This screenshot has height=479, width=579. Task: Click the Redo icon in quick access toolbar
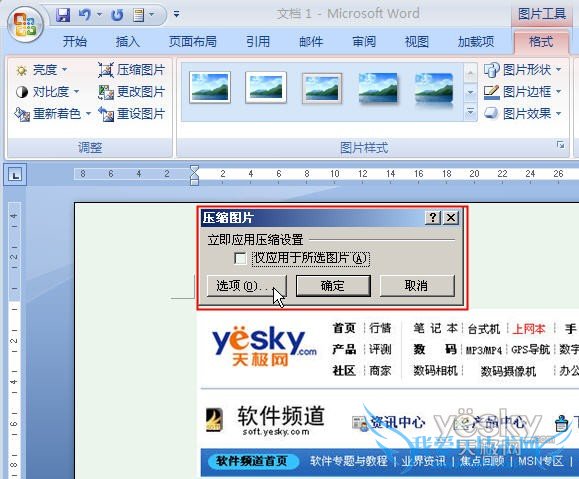(x=117, y=15)
